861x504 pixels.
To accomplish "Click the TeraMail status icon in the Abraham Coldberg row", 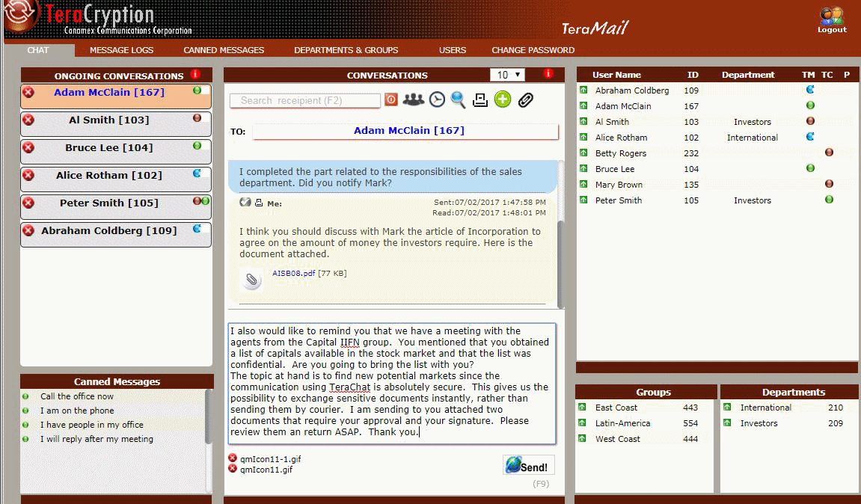I will pyautogui.click(x=810, y=90).
